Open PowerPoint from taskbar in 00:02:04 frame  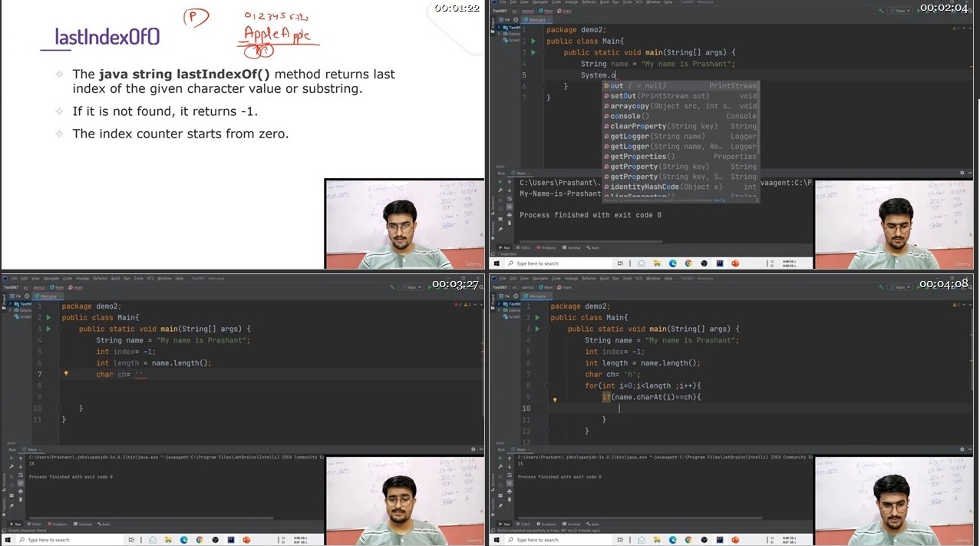734,263
